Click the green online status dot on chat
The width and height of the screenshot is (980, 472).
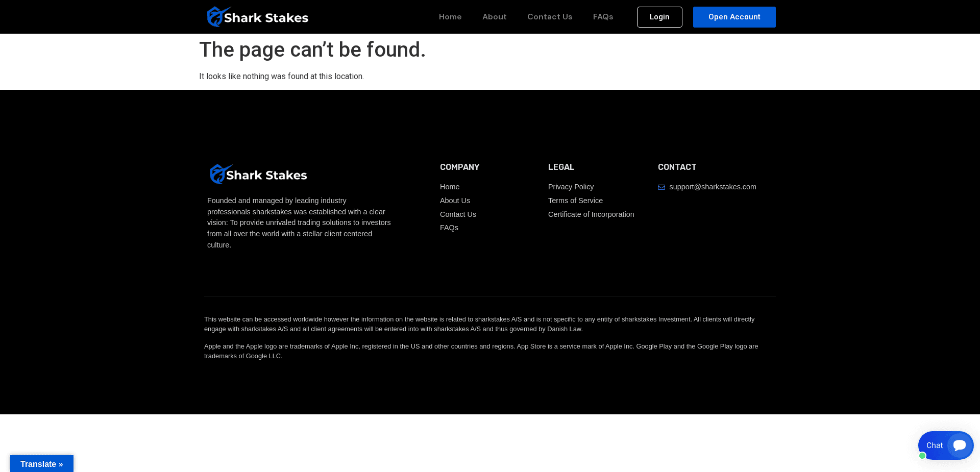pos(922,456)
